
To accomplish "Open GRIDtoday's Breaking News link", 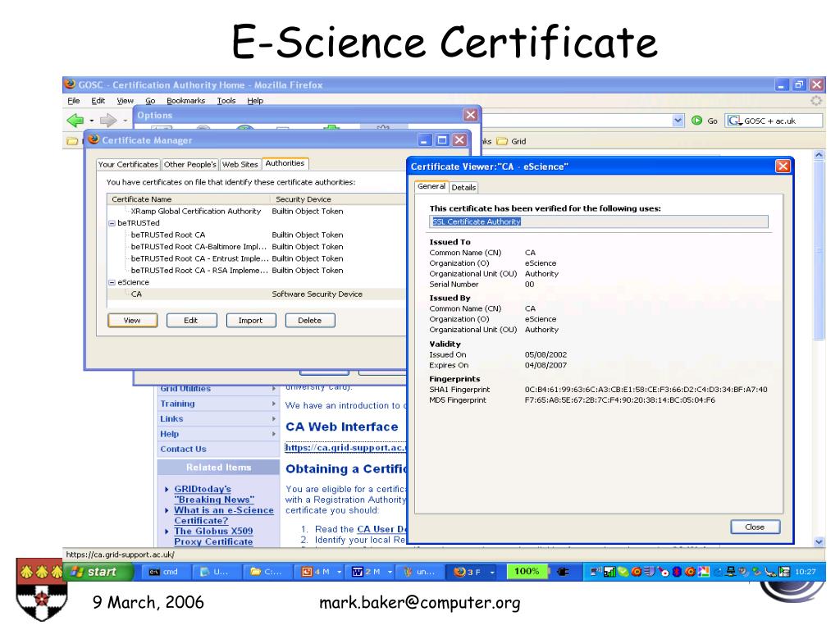I will tap(214, 495).
